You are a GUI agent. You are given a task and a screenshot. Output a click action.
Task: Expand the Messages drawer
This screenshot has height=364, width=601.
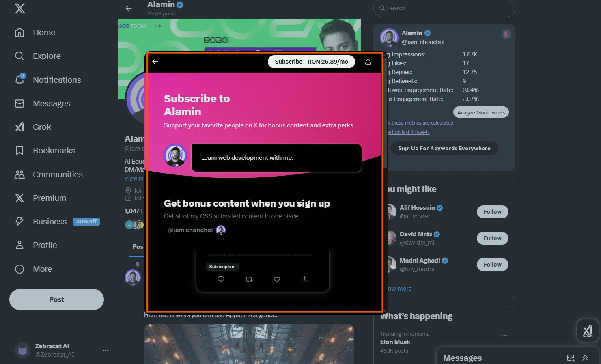tap(585, 358)
